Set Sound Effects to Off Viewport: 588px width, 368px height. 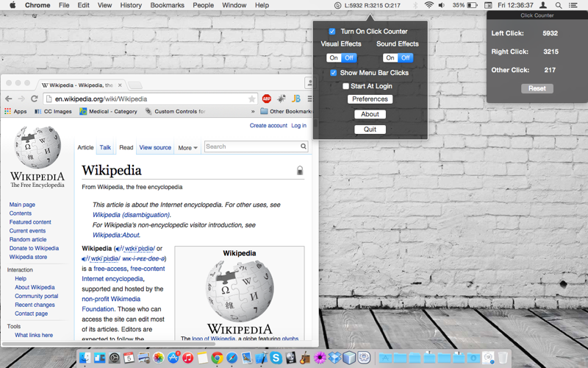(406, 57)
